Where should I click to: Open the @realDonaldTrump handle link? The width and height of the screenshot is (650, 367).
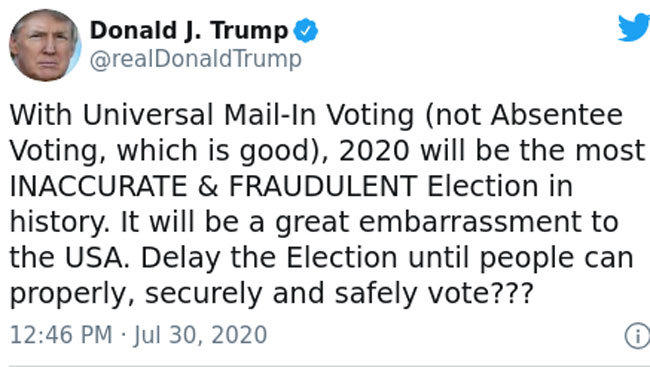pos(196,59)
